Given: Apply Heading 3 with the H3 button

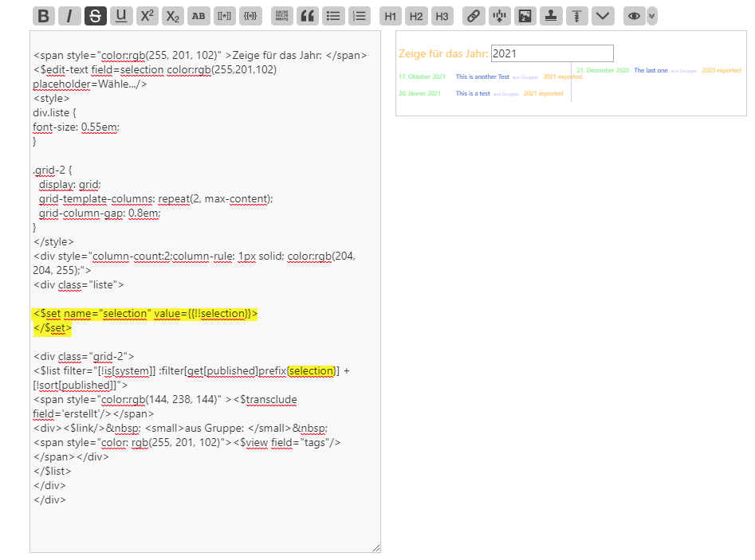Looking at the screenshot, I should click(442, 16).
